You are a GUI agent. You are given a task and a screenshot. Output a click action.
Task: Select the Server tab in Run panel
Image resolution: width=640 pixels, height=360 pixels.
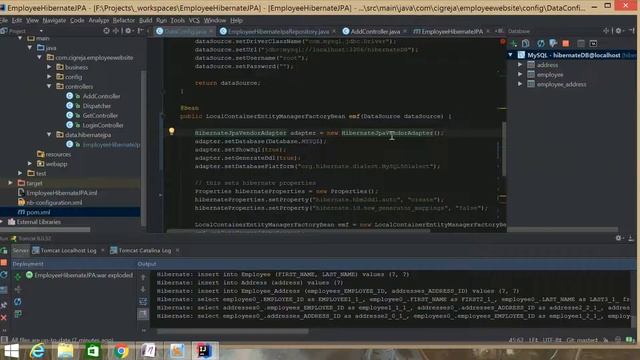20,251
